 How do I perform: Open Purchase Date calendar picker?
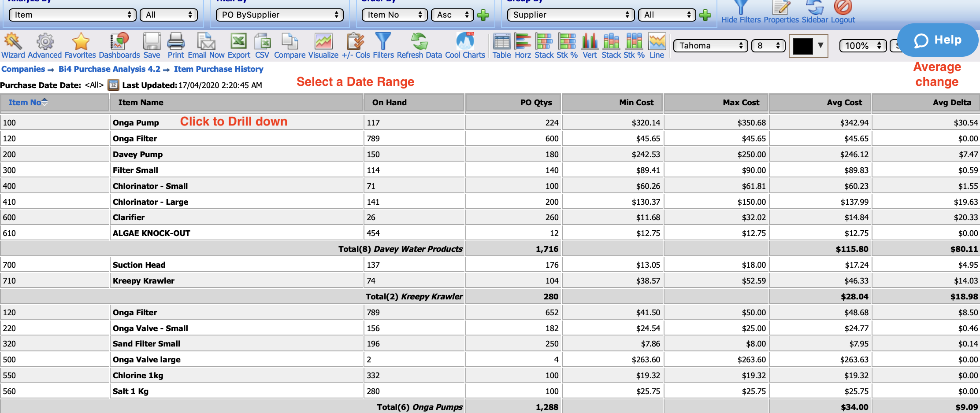coord(113,85)
